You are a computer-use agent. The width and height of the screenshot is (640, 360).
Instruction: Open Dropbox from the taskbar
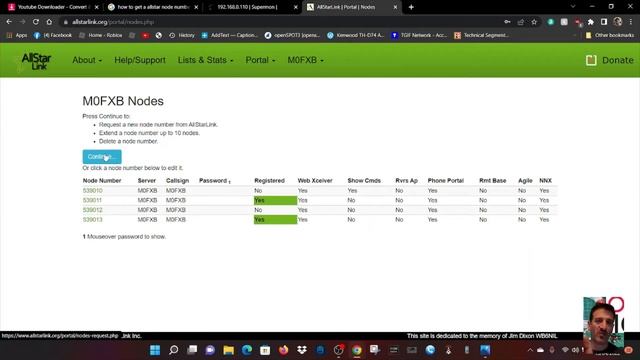coord(302,350)
